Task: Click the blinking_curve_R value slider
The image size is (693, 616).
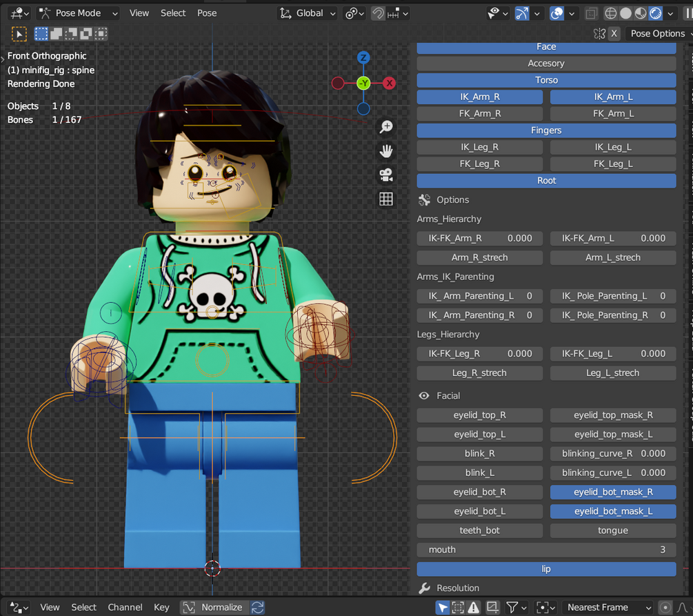Action: [613, 454]
